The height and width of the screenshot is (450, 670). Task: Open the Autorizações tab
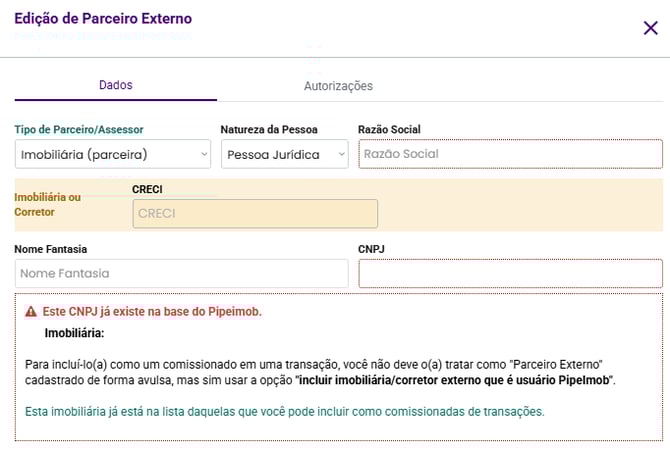[x=338, y=86]
